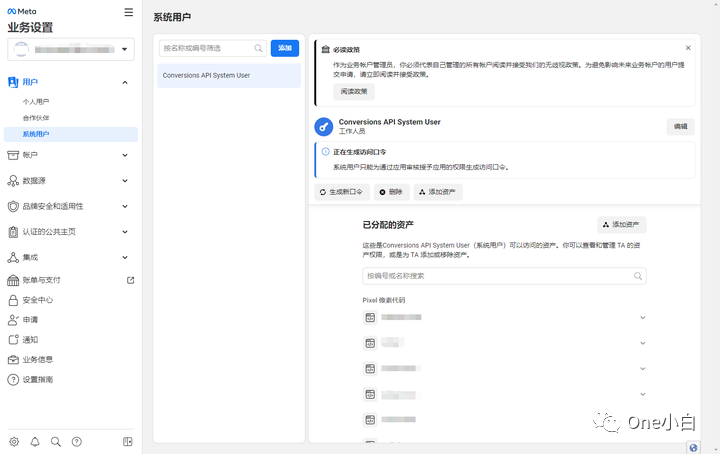Expand the 数据源 section chevron
Image resolution: width=720 pixels, height=454 pixels.
125,181
